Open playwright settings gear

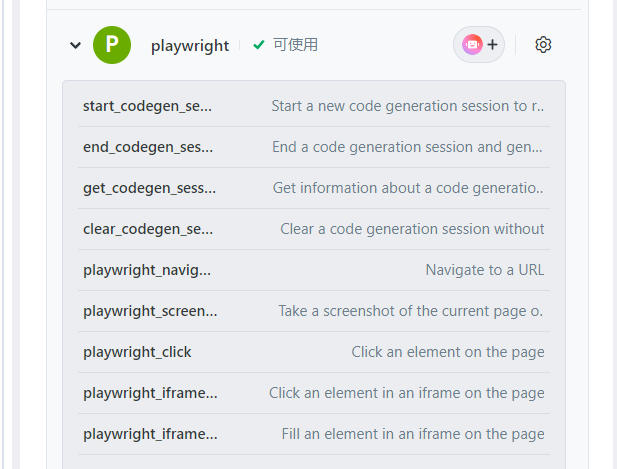point(543,45)
